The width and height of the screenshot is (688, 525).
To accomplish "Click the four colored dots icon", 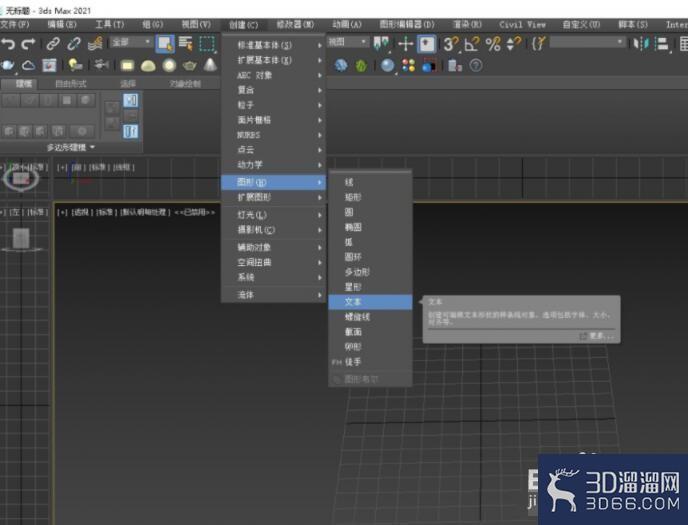I will pos(408,66).
